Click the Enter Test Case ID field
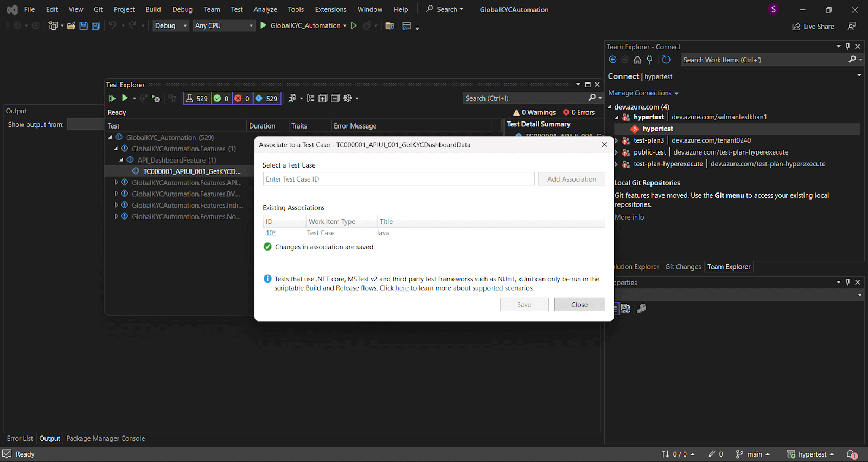Screen dimensions: 868x462 point(399,179)
